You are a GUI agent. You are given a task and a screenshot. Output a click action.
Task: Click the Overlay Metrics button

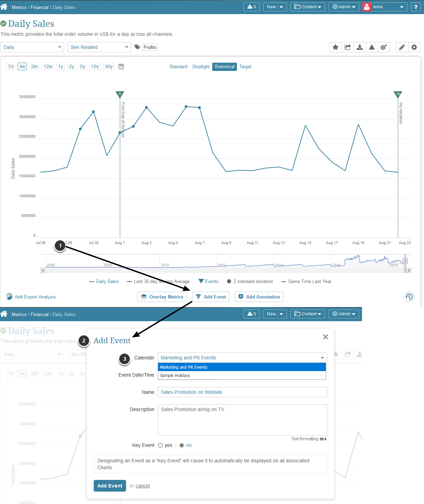162,297
